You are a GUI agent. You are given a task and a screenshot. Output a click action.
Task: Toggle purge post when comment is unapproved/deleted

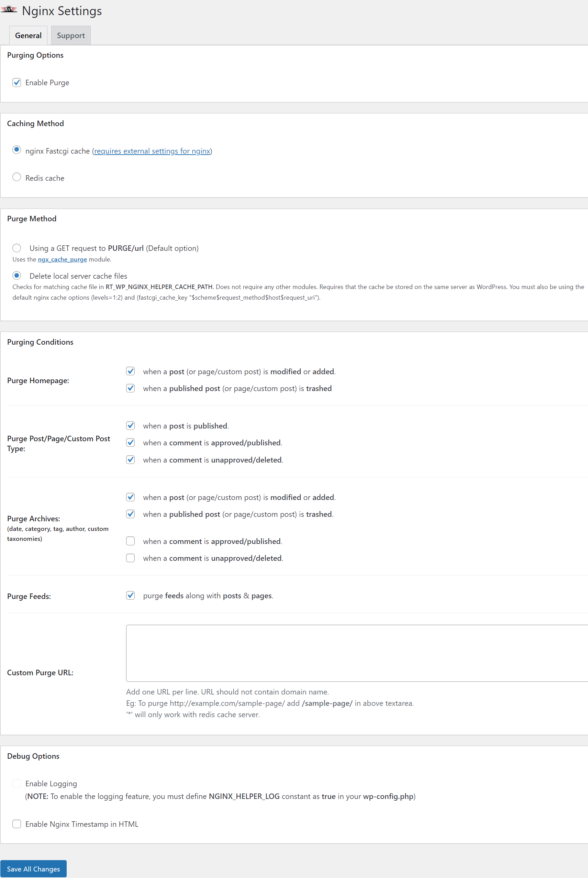(131, 460)
